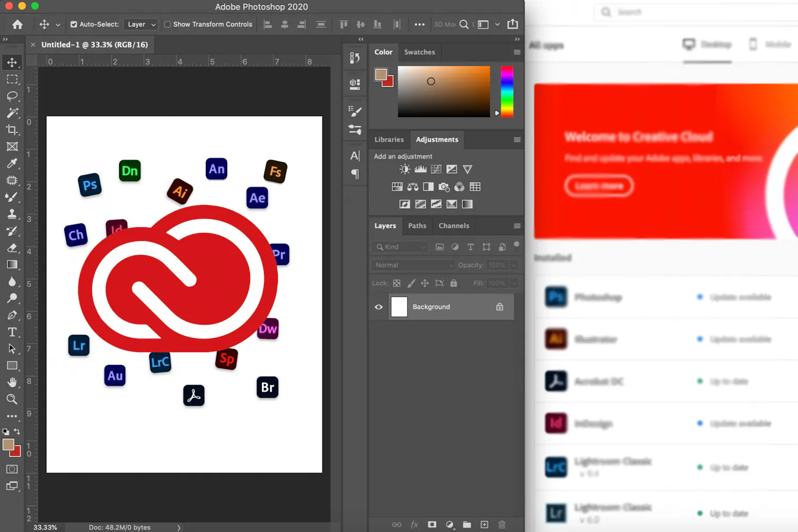This screenshot has height=532, width=798.
Task: Switch to the Libraries tab
Action: click(389, 139)
